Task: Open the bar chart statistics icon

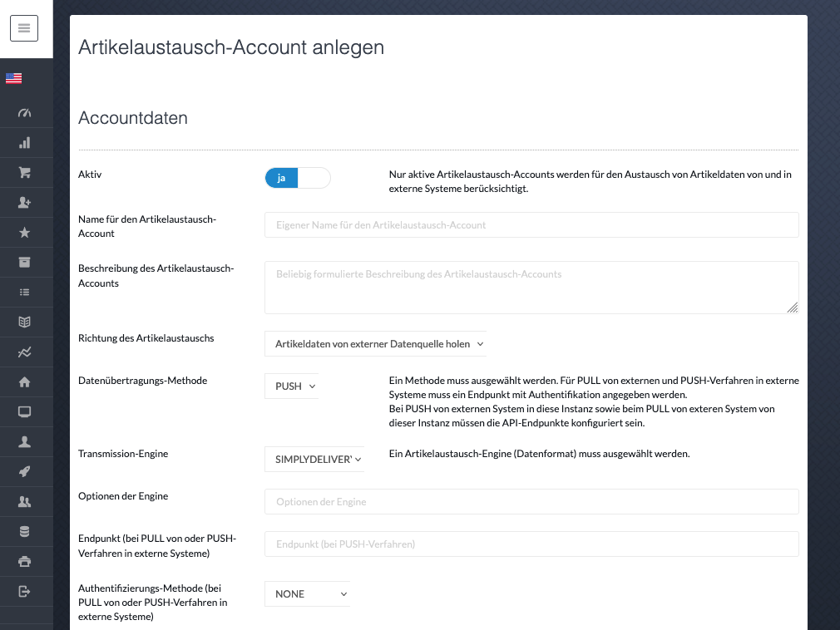Action: tap(25, 143)
